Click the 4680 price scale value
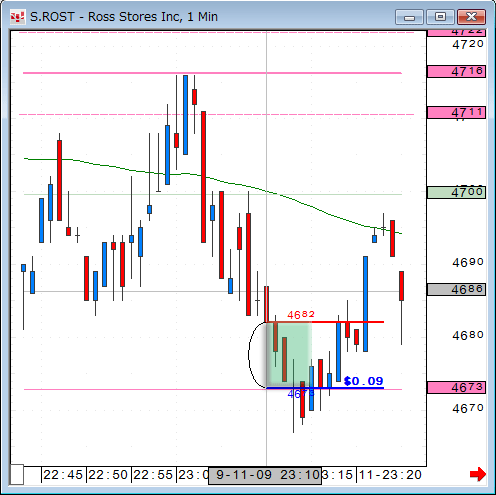The height and width of the screenshot is (495, 496). (x=468, y=335)
